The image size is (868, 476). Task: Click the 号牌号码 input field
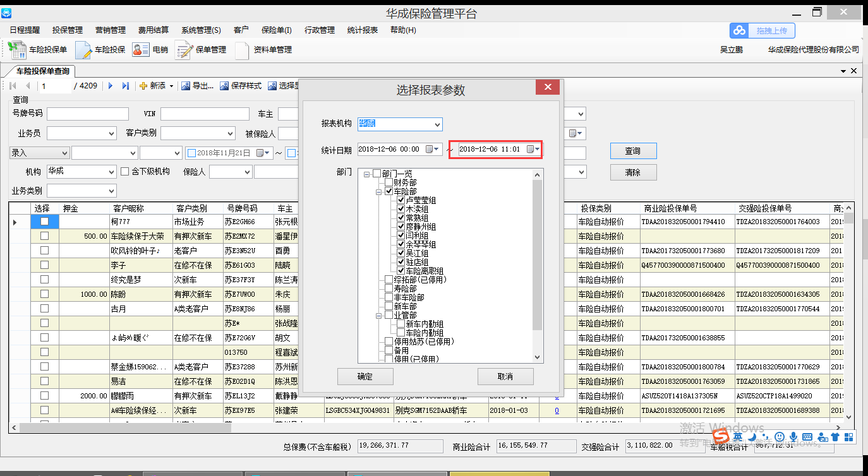click(88, 114)
